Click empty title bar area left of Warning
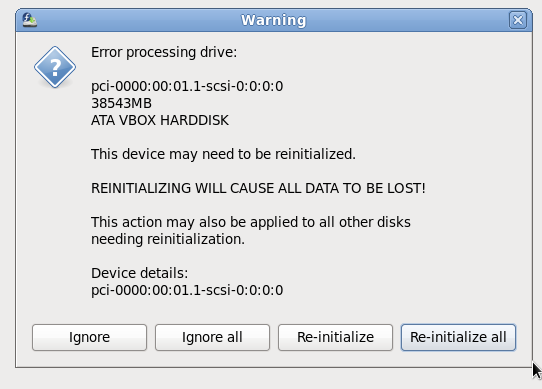 click(x=138, y=20)
